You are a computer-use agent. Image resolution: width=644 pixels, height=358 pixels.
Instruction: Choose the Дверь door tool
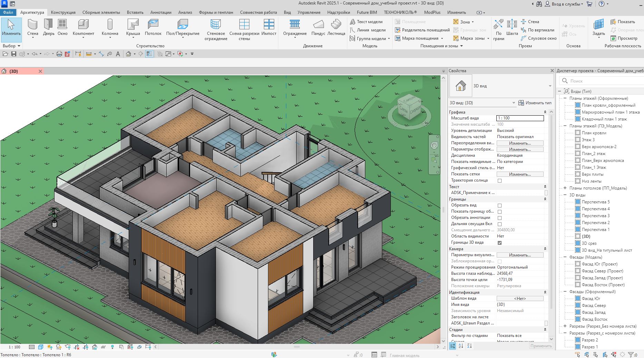coord(49,27)
